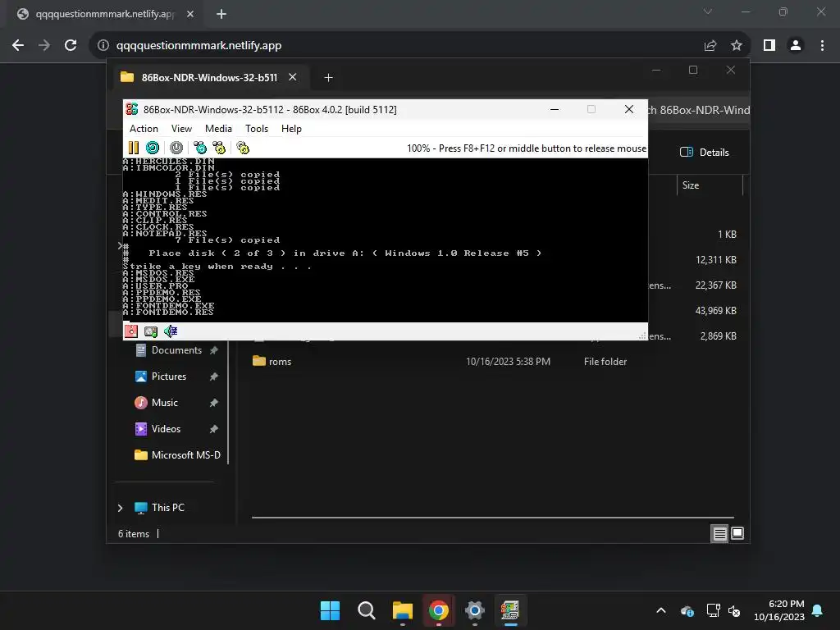Reload the Chrome page
The width and height of the screenshot is (840, 630).
pos(71,46)
